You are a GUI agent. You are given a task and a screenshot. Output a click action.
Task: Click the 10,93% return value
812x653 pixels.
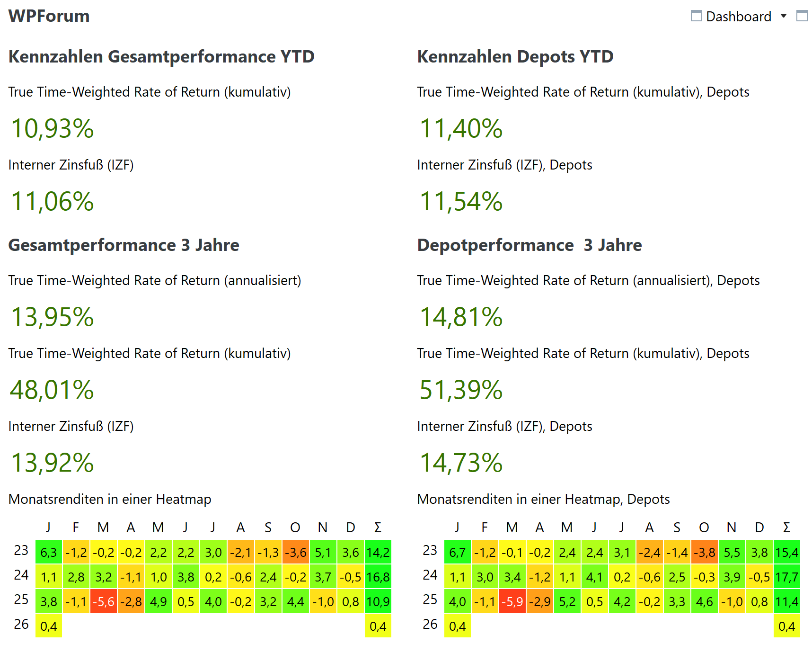click(x=53, y=129)
